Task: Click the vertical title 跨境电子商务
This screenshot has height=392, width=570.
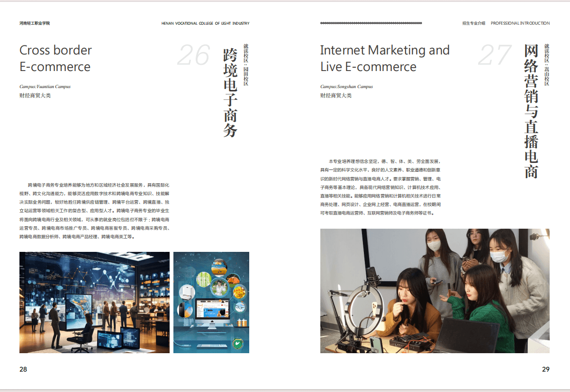Action: [x=230, y=92]
